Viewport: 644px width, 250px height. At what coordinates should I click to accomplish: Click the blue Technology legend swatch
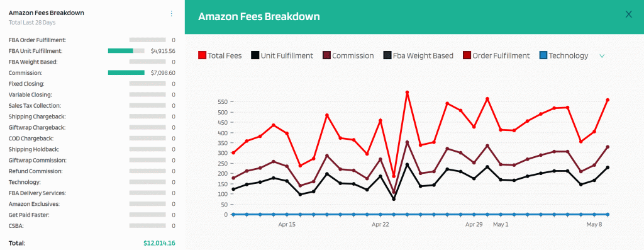pos(543,55)
